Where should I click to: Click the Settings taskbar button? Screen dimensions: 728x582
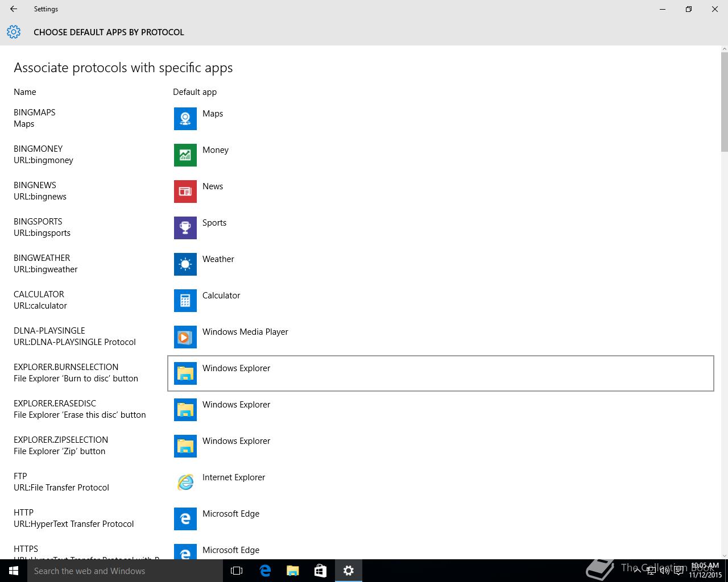point(349,571)
